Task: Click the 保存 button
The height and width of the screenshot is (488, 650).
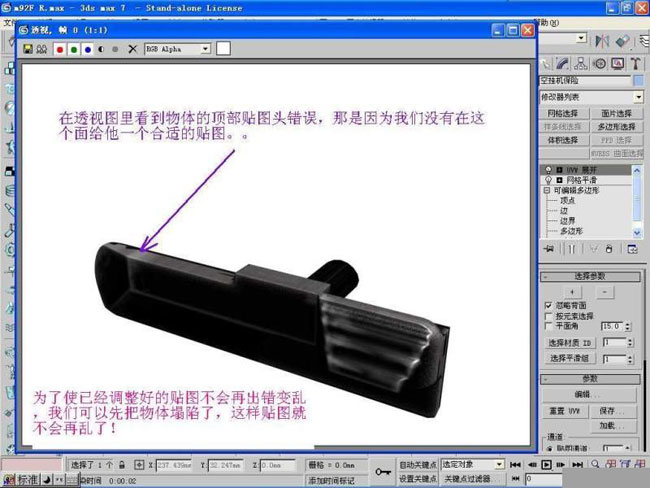Action: tap(613, 411)
